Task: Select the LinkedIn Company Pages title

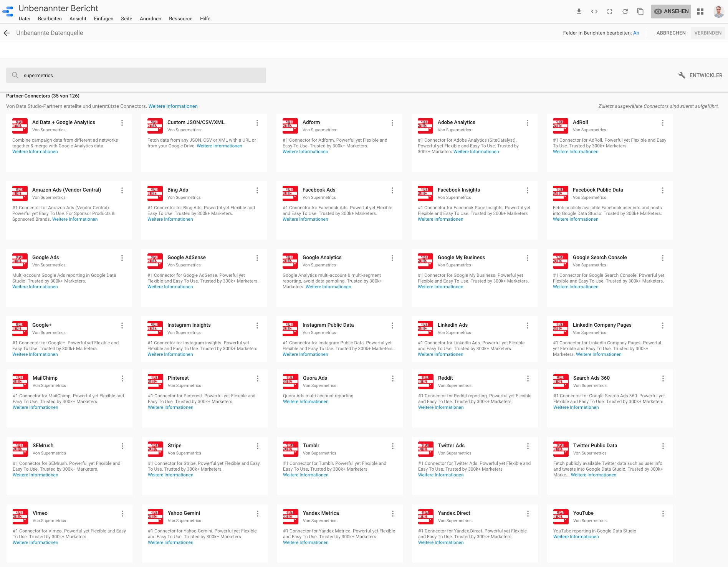Action: [602, 325]
